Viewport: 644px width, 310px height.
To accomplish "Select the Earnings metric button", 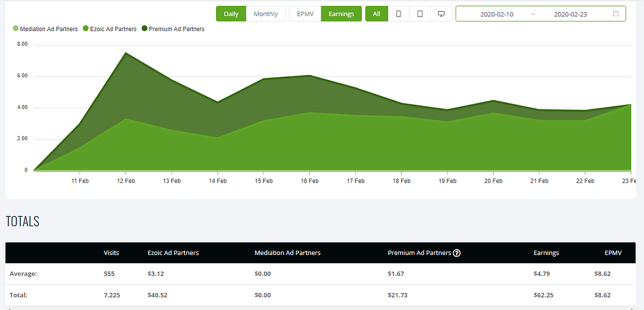I will [x=341, y=13].
